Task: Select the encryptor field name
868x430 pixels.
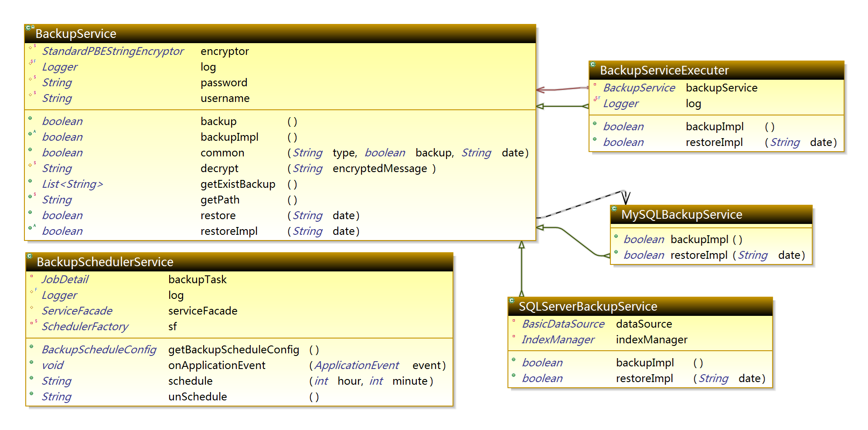Action: pos(225,51)
